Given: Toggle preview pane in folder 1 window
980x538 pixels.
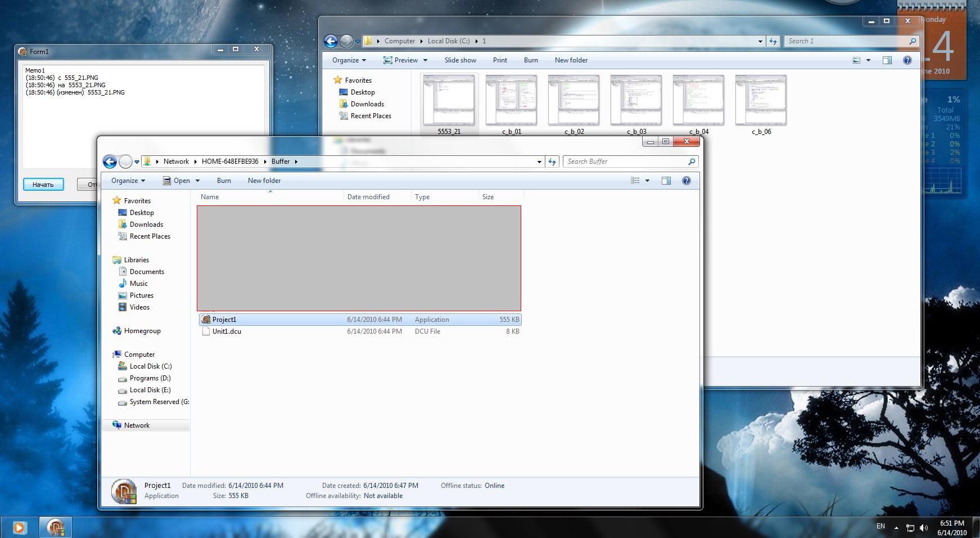Looking at the screenshot, I should click(x=887, y=60).
